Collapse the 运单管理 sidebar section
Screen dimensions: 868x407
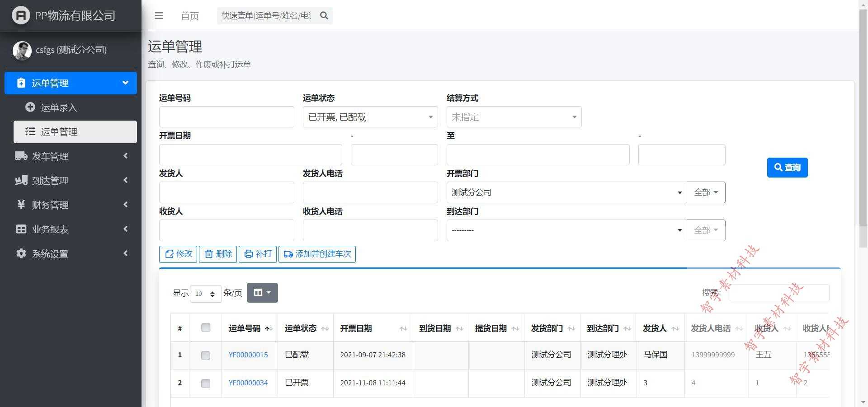[x=71, y=83]
